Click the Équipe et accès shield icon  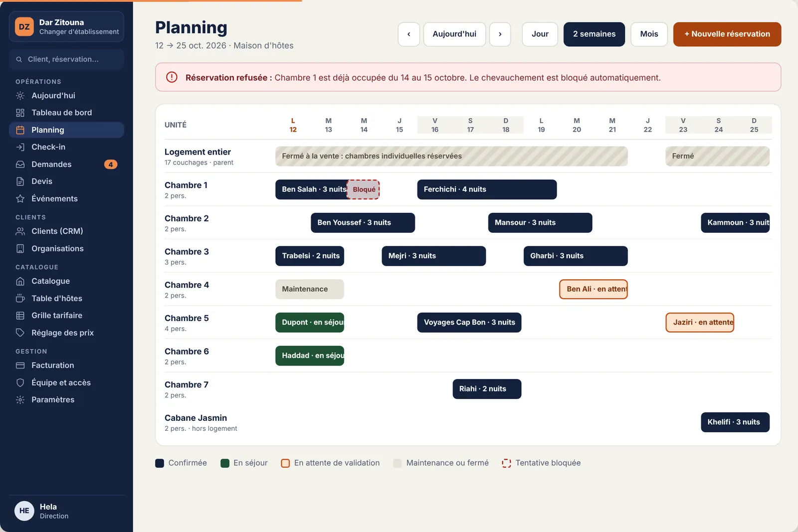[20, 383]
